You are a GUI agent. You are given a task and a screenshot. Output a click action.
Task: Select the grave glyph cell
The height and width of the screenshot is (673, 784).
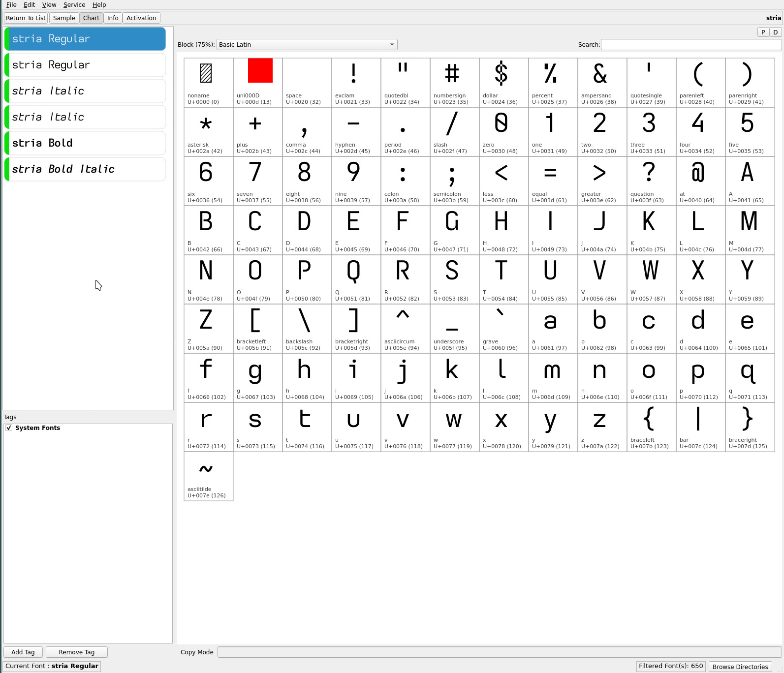pyautogui.click(x=504, y=329)
